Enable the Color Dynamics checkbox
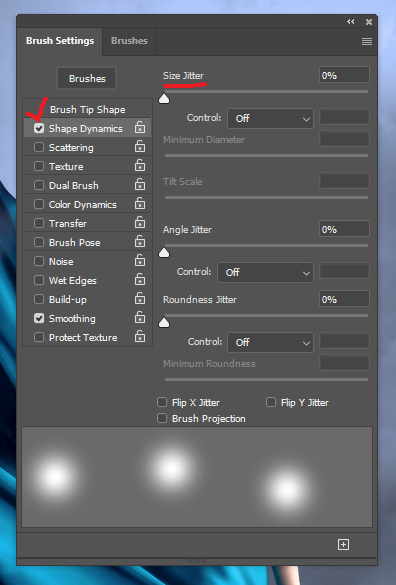This screenshot has width=396, height=585. point(39,204)
